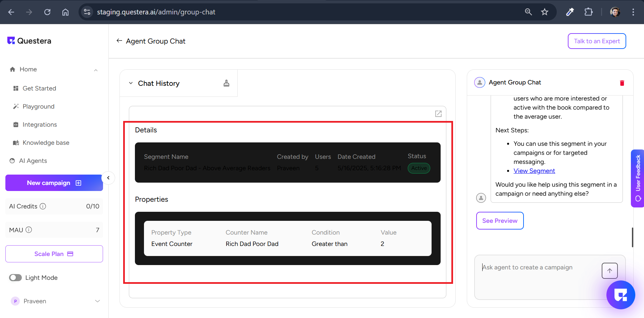Open the Home menu item

coord(28,69)
